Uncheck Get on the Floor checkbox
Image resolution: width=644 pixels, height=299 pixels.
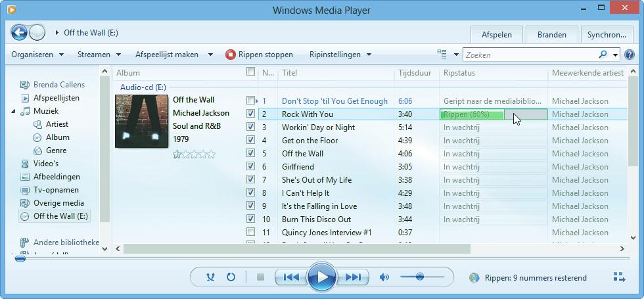tap(250, 139)
